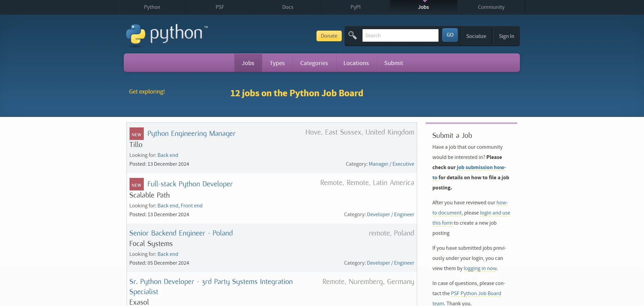Open the Socialize menu

coord(476,36)
